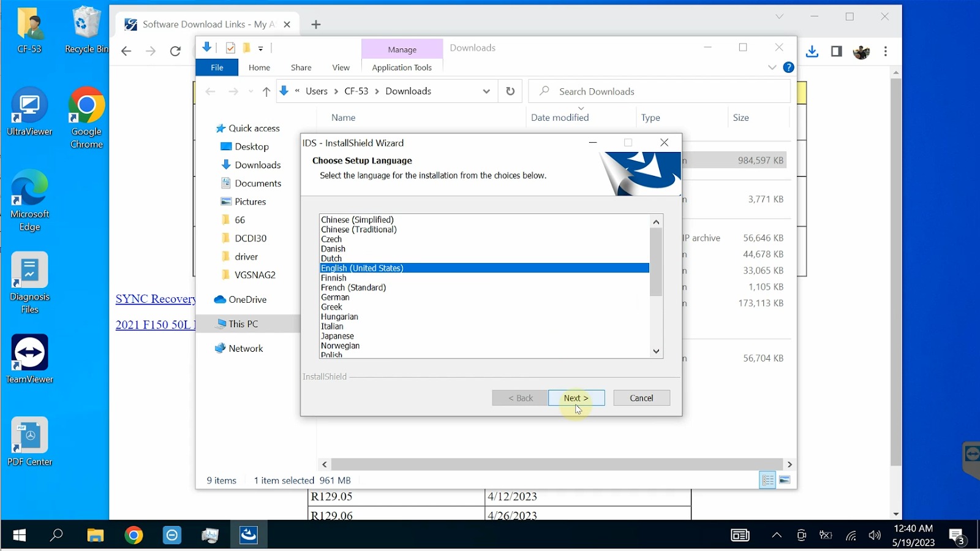Viewport: 980px width, 551px height.
Task: Switch to large icons view toggle
Action: coord(785,481)
